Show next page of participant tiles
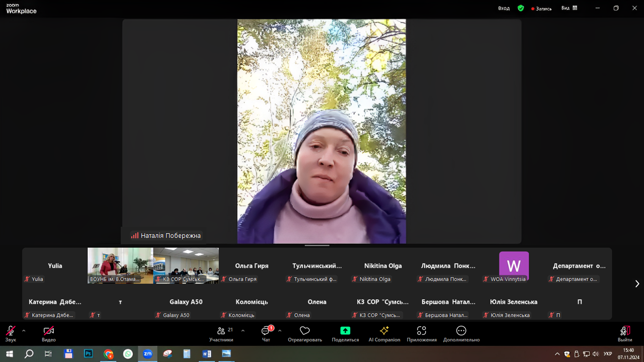Image resolution: width=644 pixels, height=362 pixels. click(637, 284)
